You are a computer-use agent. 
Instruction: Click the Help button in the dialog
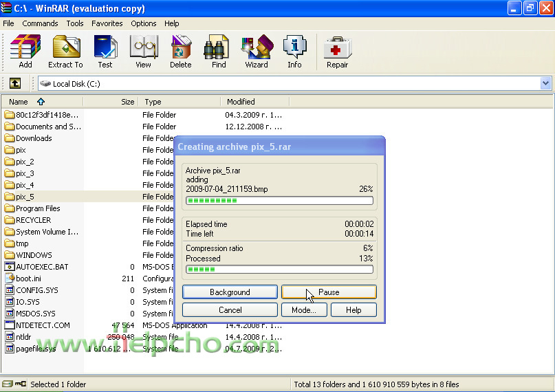click(x=353, y=310)
